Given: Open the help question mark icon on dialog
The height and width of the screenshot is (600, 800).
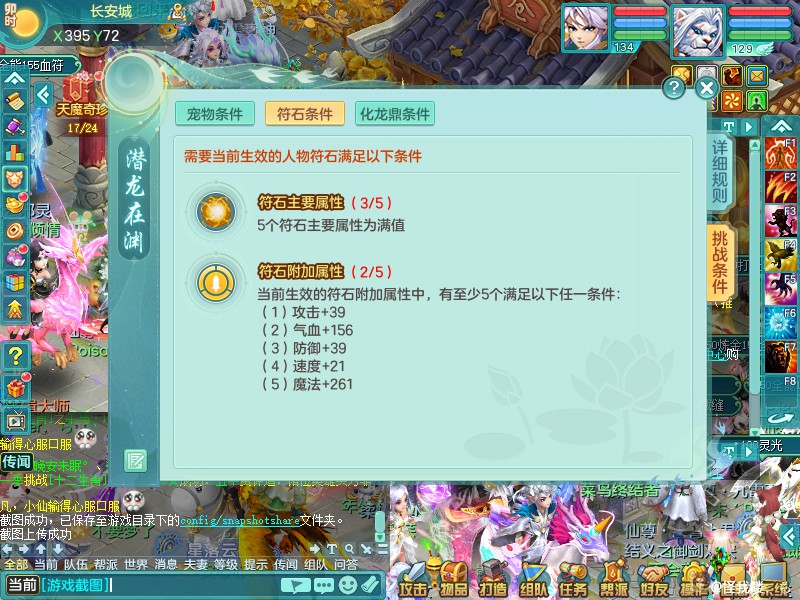Looking at the screenshot, I should point(673,88).
